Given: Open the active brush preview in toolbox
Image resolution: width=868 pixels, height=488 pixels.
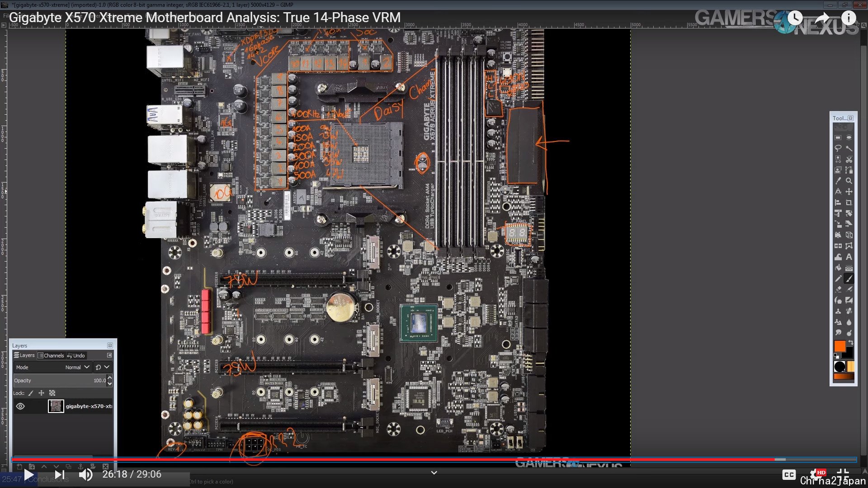Looking at the screenshot, I should [x=840, y=366].
